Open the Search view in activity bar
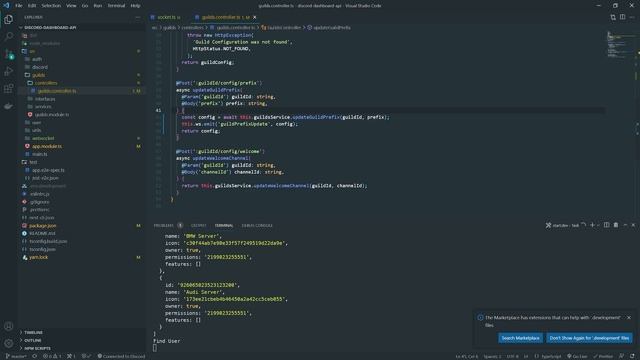Viewport: 640px width, 360px height. tap(9, 37)
